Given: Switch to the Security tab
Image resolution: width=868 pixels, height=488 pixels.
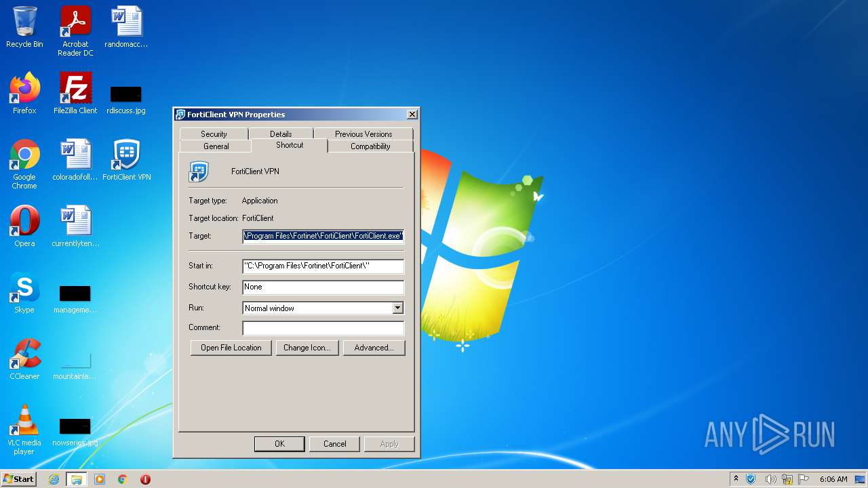Looking at the screenshot, I should pos(214,134).
